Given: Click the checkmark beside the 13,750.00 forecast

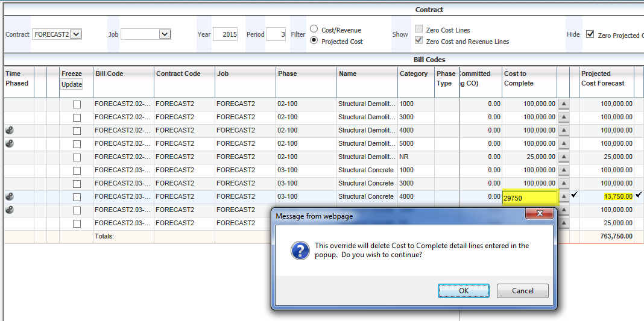Looking at the screenshot, I should 639,195.
